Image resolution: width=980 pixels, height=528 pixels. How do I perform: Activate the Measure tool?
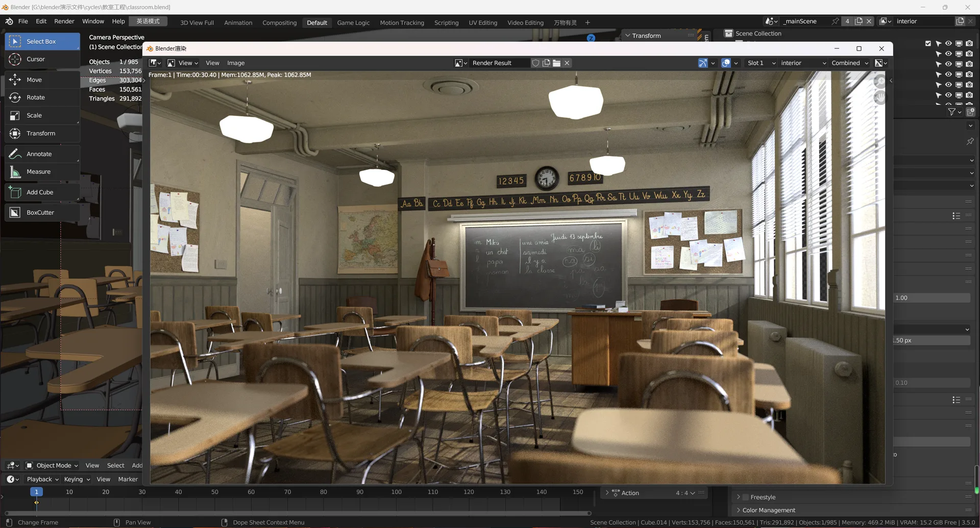coord(42,172)
